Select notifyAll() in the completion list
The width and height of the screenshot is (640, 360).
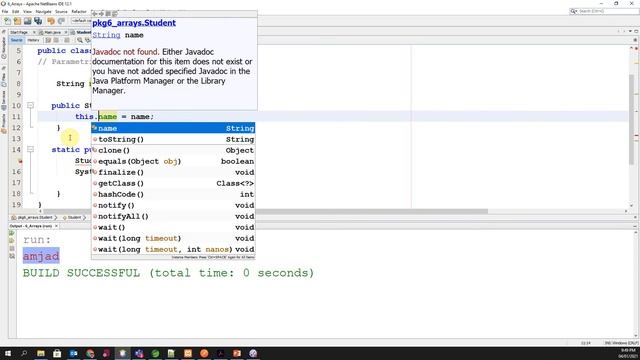[173, 216]
